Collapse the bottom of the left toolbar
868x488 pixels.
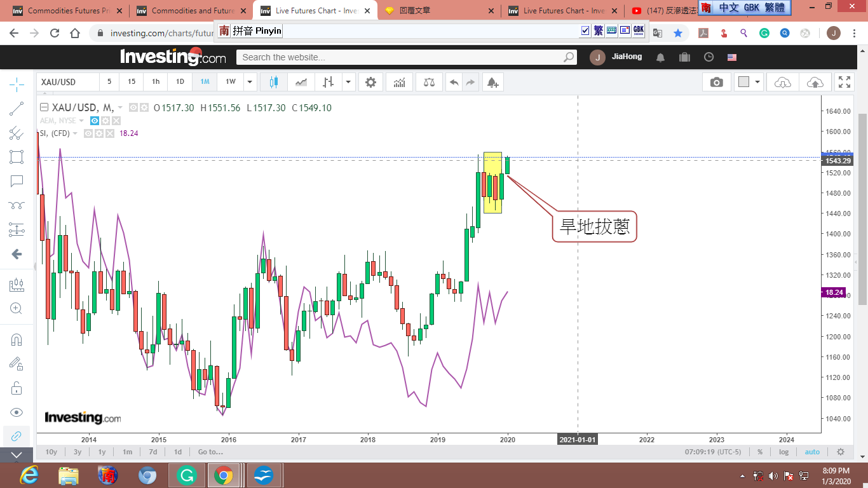tap(17, 455)
